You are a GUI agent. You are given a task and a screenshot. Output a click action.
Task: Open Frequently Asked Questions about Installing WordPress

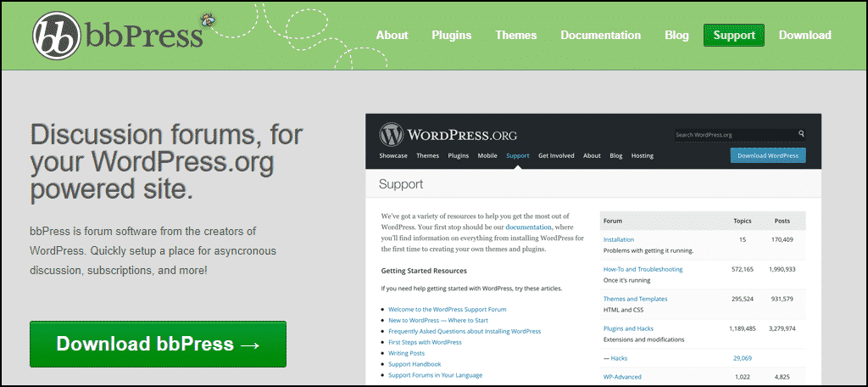tap(465, 331)
